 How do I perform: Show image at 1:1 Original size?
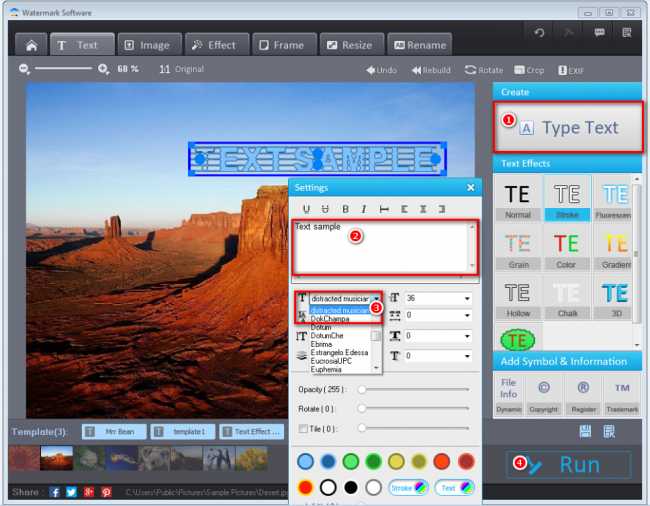pos(182,69)
